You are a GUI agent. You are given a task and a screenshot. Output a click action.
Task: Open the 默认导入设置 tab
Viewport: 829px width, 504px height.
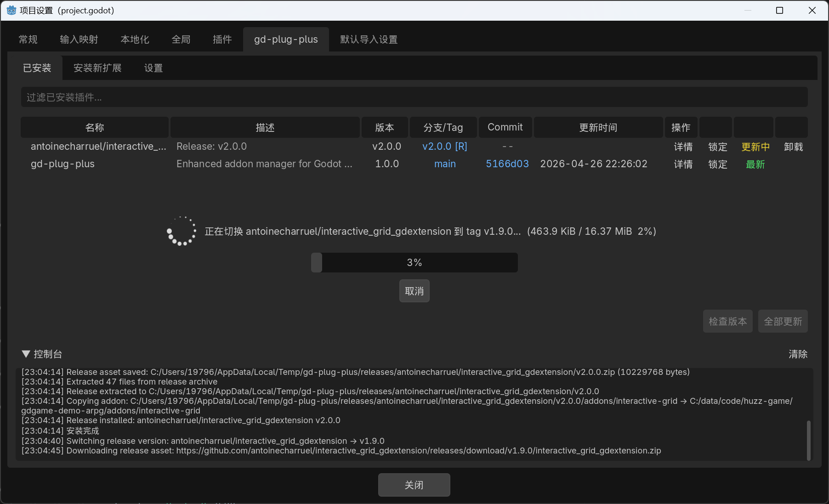pos(369,40)
